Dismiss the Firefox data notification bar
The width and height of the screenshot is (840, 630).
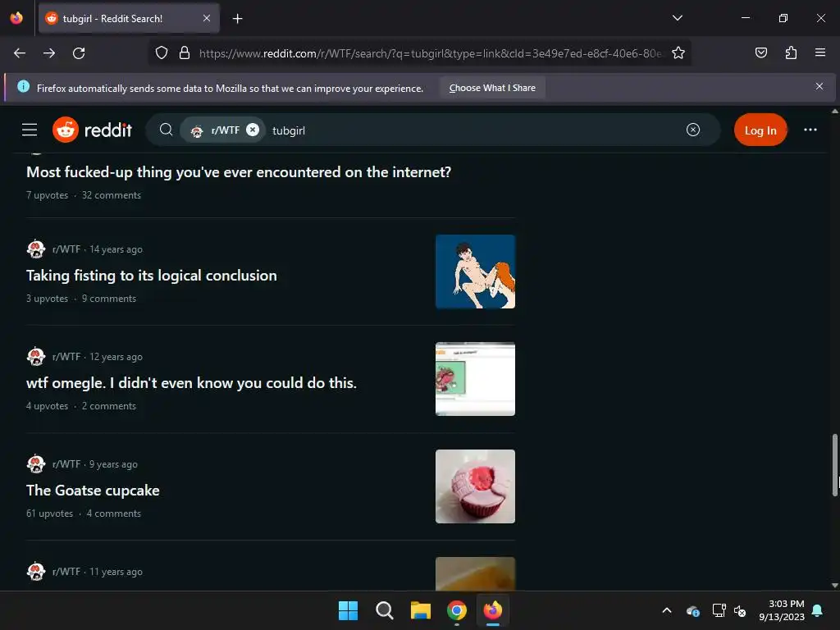[x=819, y=86]
